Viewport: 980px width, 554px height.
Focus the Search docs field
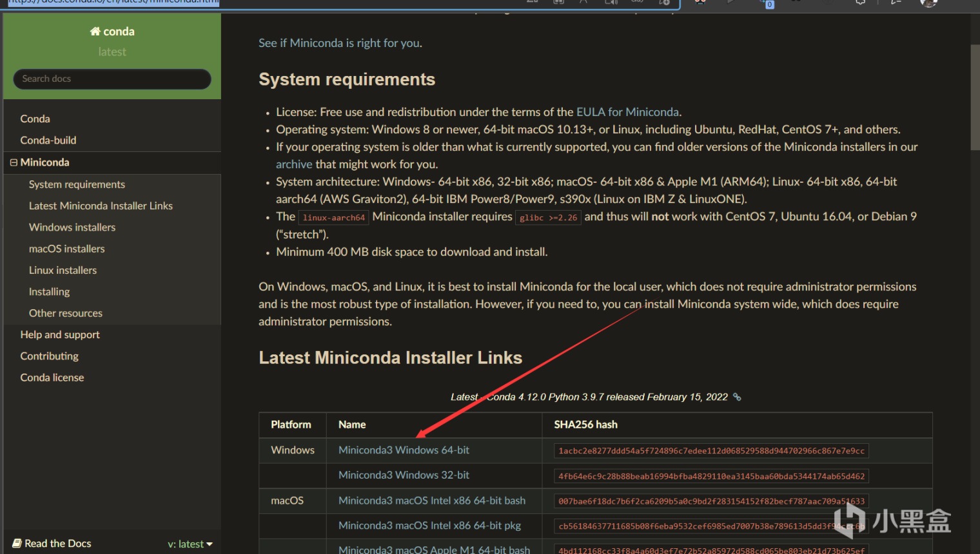[x=112, y=79]
